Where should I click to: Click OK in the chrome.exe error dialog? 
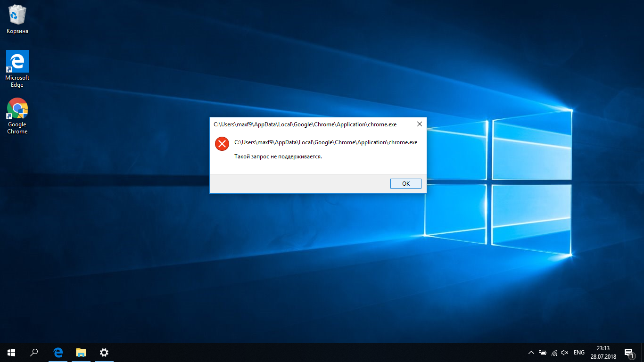click(x=406, y=184)
